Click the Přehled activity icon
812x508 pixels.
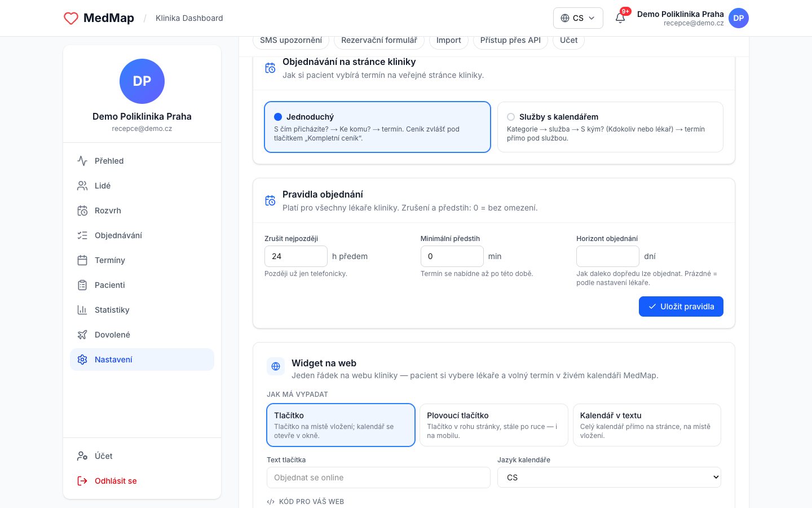(82, 161)
